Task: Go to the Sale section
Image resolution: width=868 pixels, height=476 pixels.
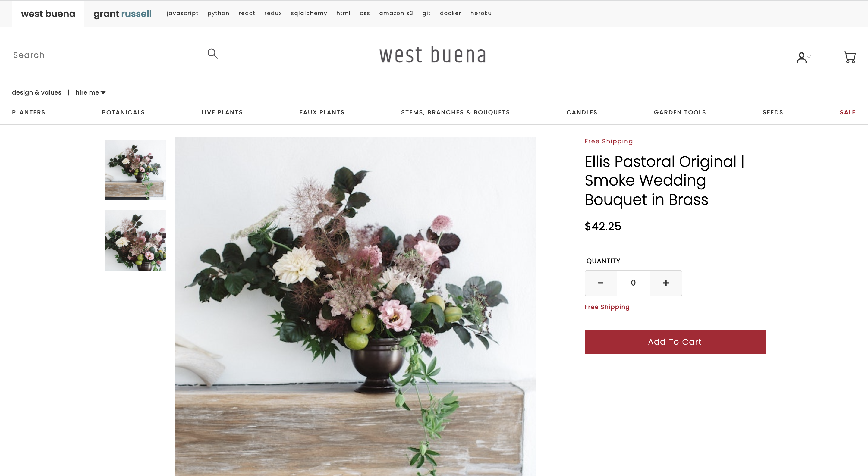Action: [848, 112]
